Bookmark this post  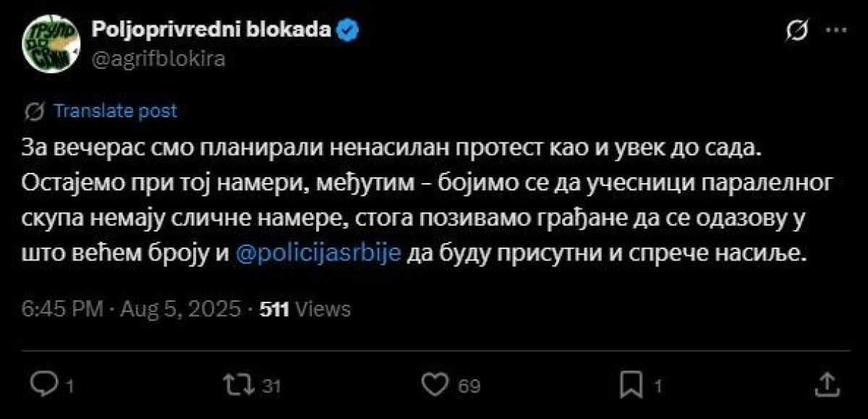[629, 384]
